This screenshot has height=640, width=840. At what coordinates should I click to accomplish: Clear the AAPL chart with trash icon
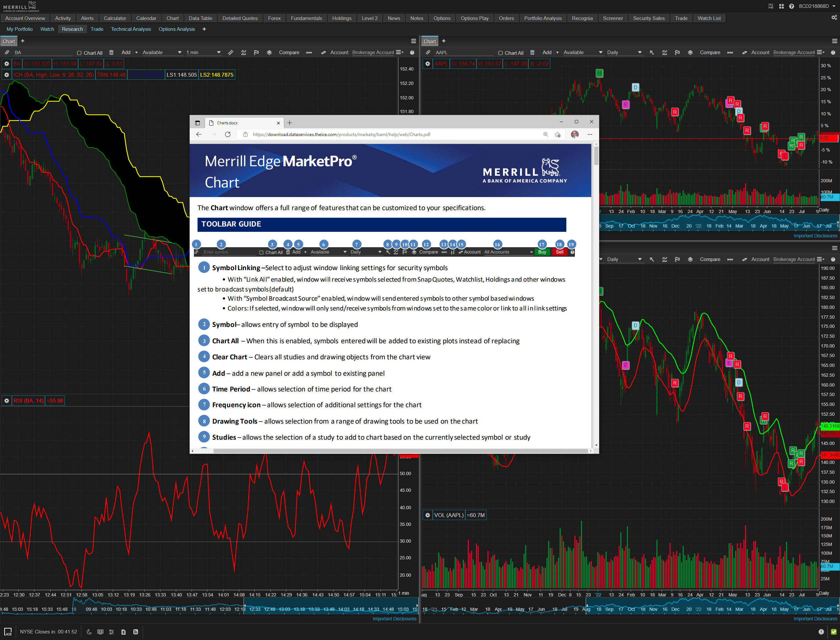532,52
